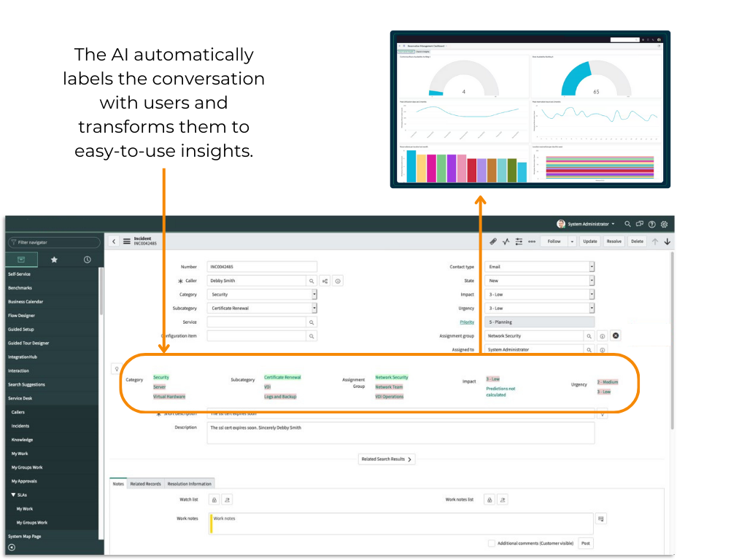Open global search magnifier in banner
This screenshot has height=560, width=747.
click(x=627, y=224)
